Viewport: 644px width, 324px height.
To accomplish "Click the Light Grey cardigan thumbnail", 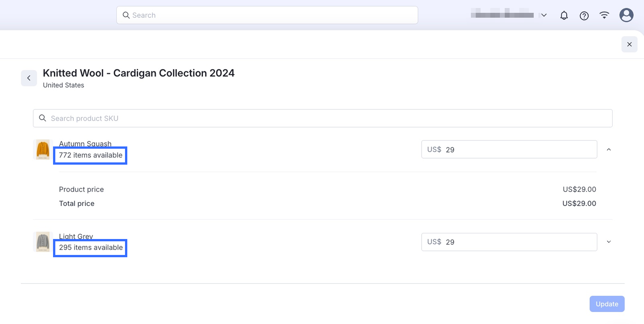I will (43, 242).
